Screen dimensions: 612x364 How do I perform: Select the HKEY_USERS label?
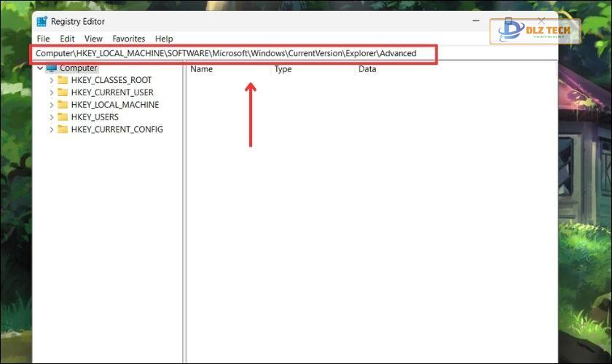[x=95, y=117]
